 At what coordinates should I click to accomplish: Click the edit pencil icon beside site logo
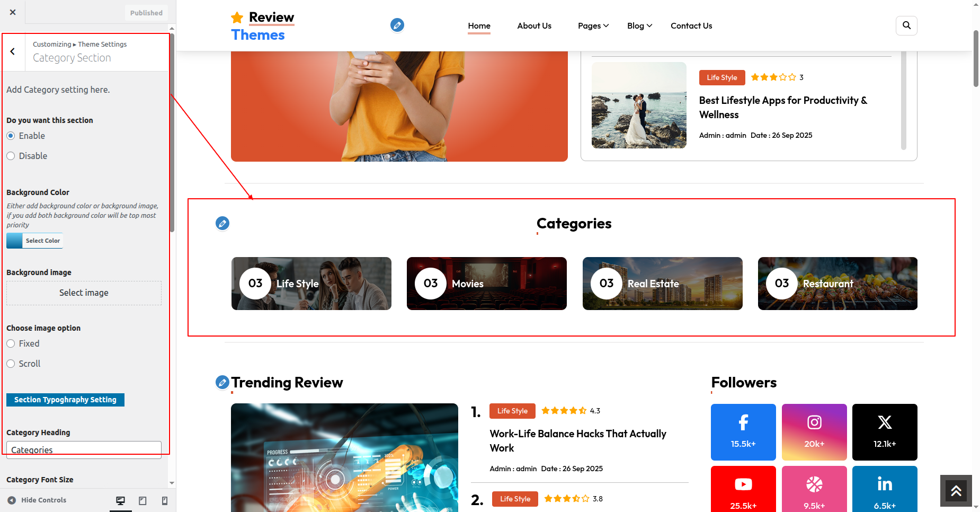[x=397, y=25]
